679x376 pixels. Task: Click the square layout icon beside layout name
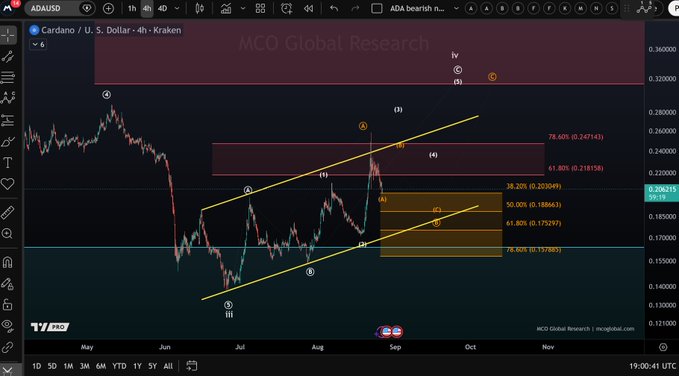(x=377, y=8)
